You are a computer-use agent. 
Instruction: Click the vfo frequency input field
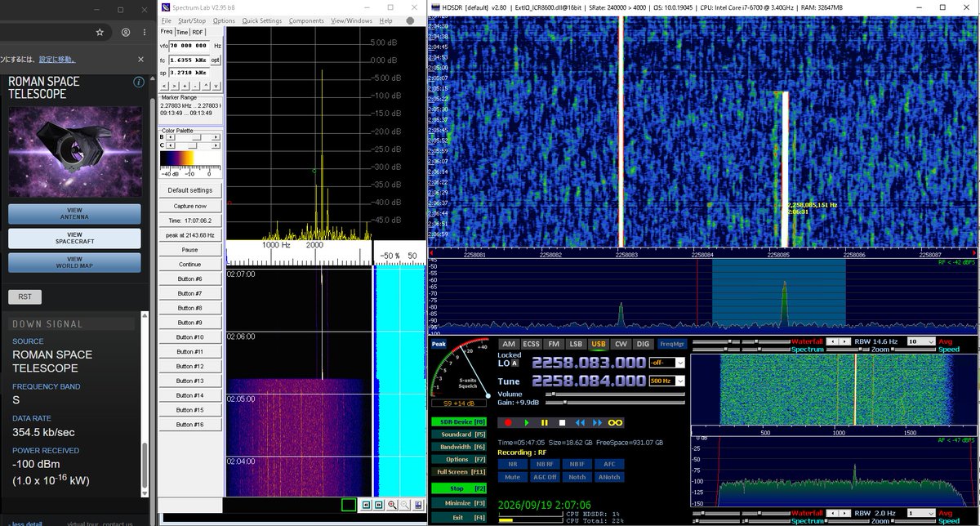pyautogui.click(x=190, y=47)
